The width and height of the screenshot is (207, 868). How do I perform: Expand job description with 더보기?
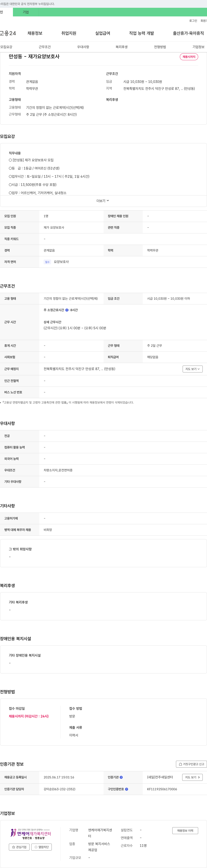(x=103, y=201)
